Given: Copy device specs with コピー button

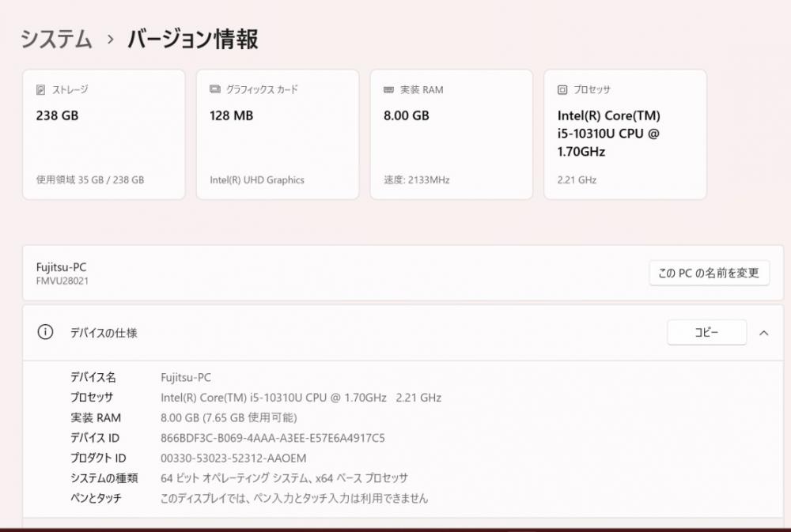Looking at the screenshot, I should coord(706,332).
